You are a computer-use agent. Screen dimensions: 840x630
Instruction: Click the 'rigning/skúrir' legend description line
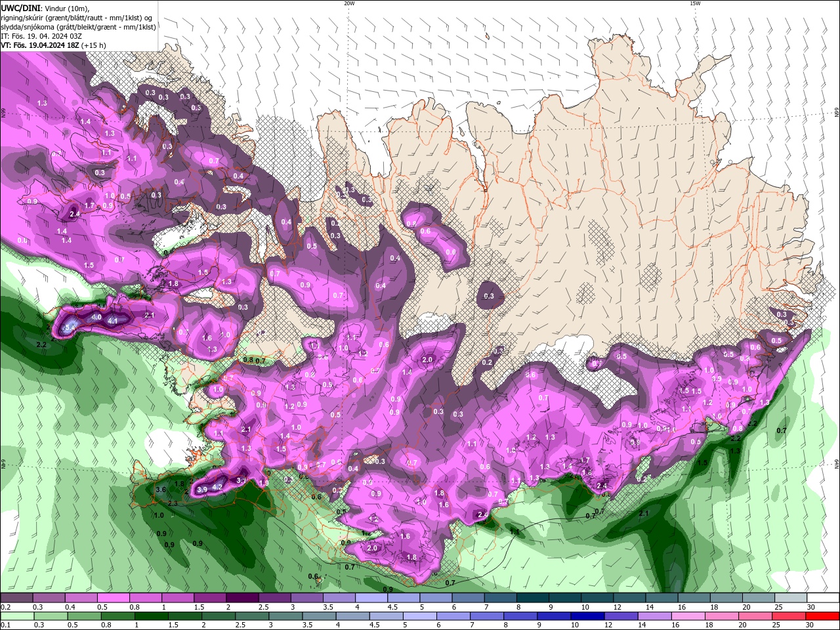pos(76,18)
